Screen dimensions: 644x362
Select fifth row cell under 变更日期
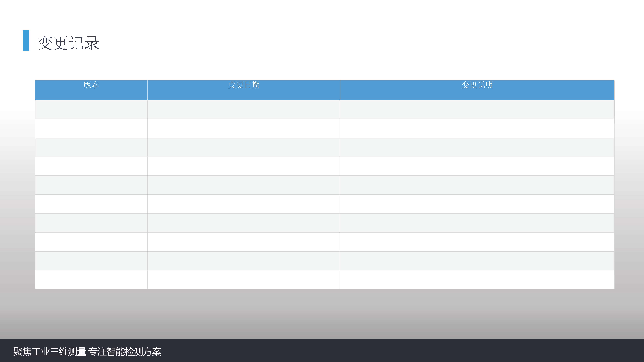click(244, 185)
